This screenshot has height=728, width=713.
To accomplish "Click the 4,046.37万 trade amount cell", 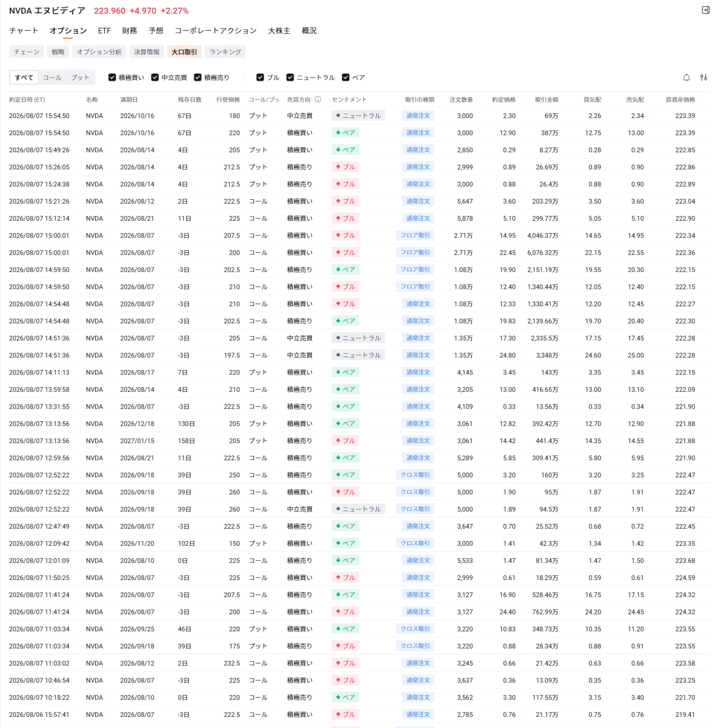I will point(543,235).
